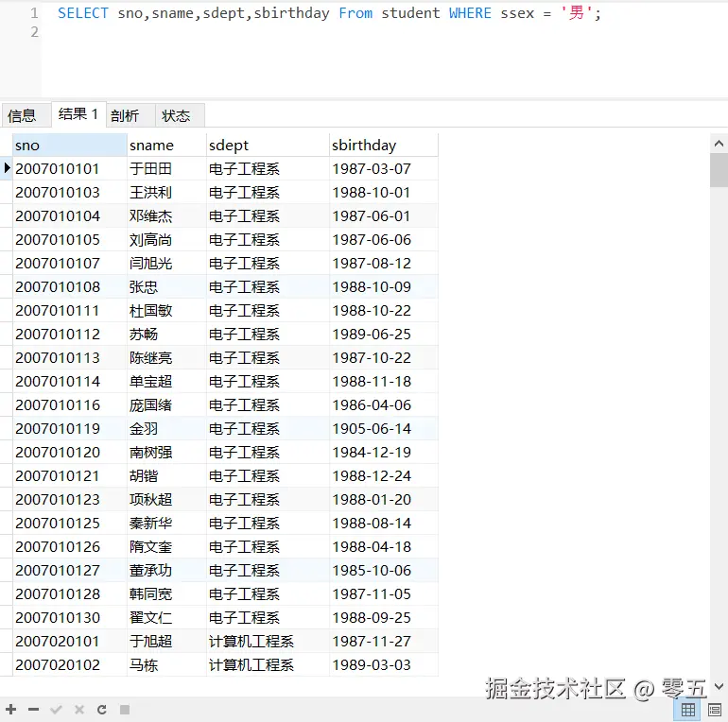Click birthday 1988-04-18
The height and width of the screenshot is (722, 728).
[x=384, y=546]
